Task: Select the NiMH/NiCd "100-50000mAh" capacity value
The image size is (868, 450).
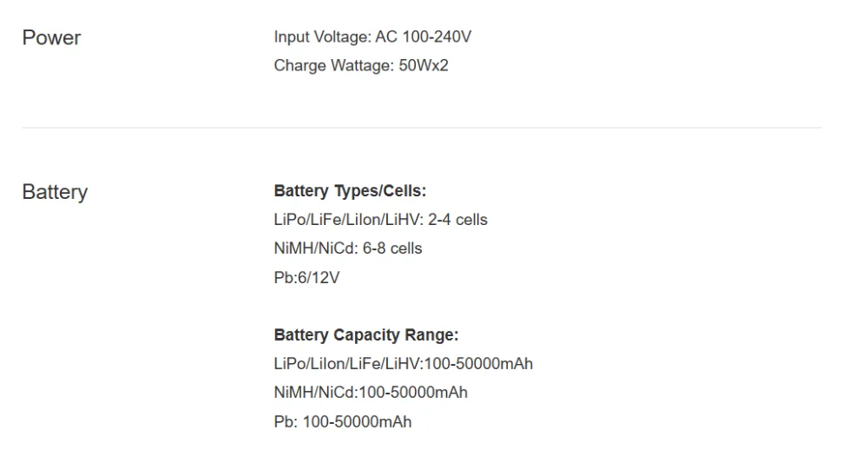Action: point(413,393)
